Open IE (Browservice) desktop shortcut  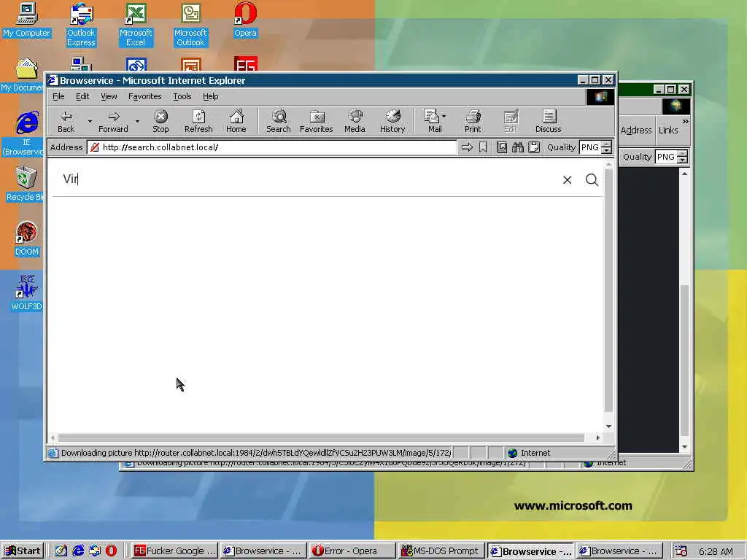point(25,133)
